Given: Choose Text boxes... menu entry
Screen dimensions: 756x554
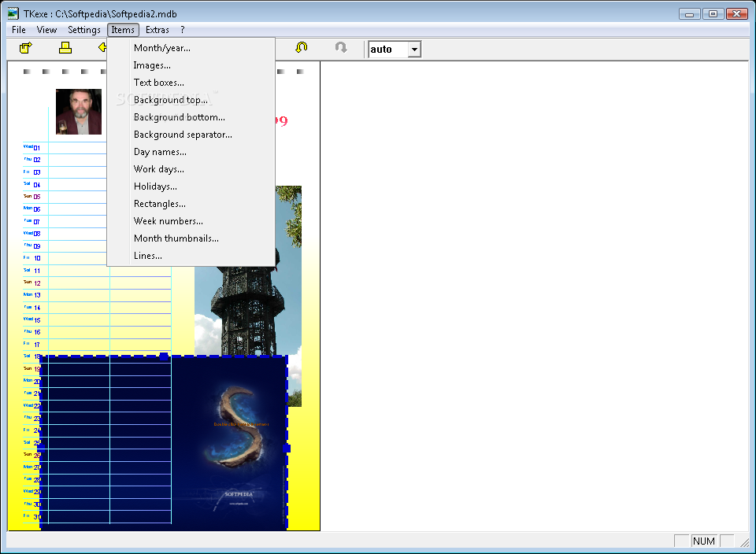Looking at the screenshot, I should pos(191,83).
